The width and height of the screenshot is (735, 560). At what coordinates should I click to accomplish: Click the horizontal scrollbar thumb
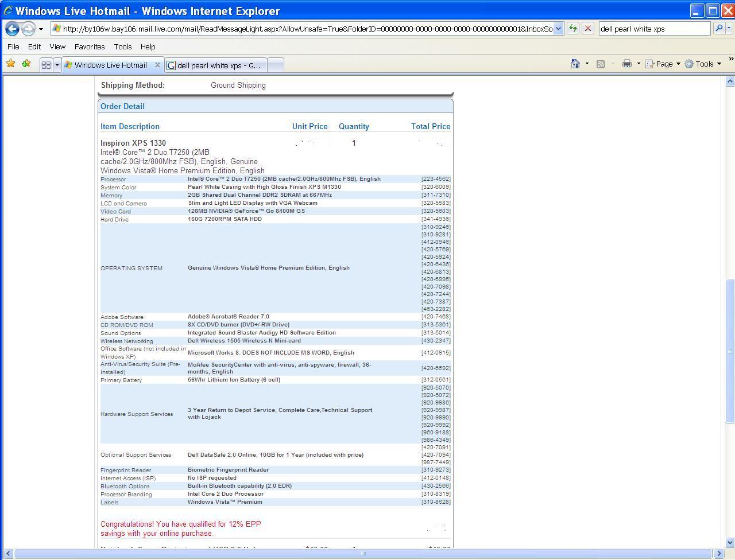point(363,554)
